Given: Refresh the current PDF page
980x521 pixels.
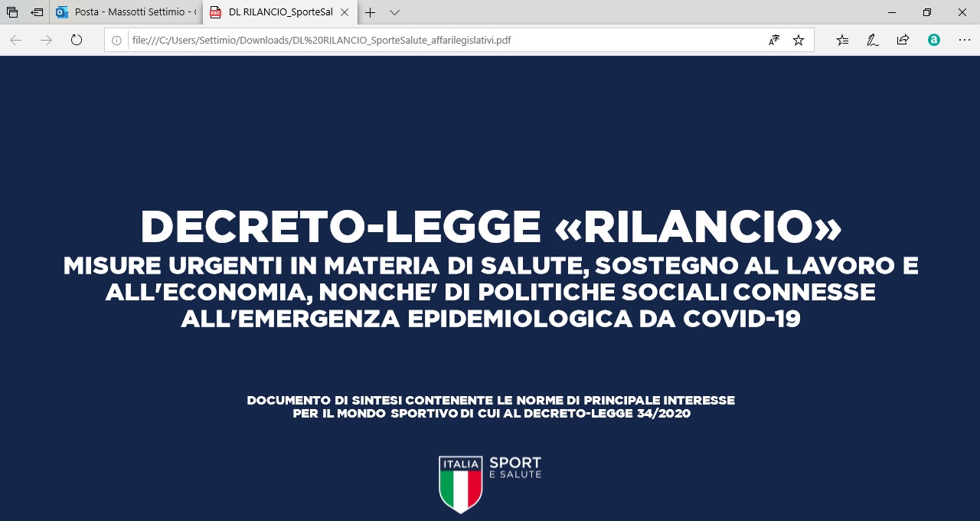Looking at the screenshot, I should (76, 40).
